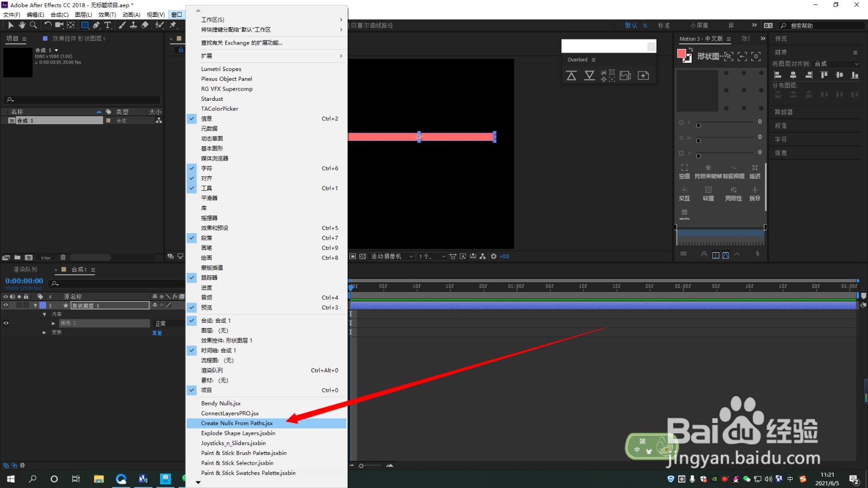868x488 pixels.
Task: Select the Hand tool
Action: tap(22, 25)
